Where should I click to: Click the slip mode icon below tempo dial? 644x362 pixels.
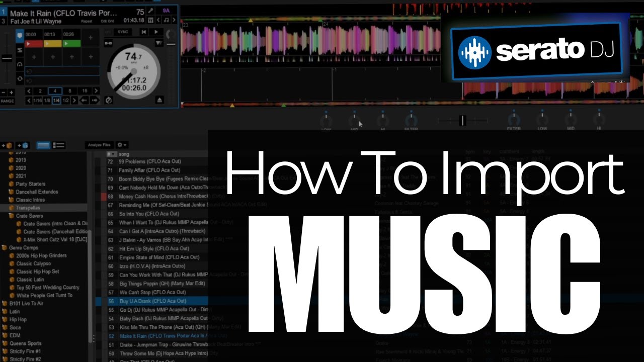click(109, 100)
